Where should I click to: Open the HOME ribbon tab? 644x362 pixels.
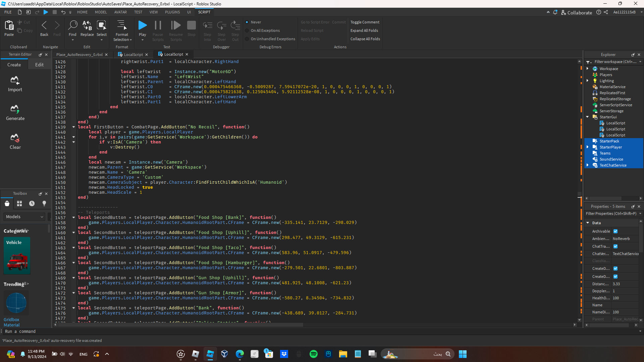pos(82,12)
